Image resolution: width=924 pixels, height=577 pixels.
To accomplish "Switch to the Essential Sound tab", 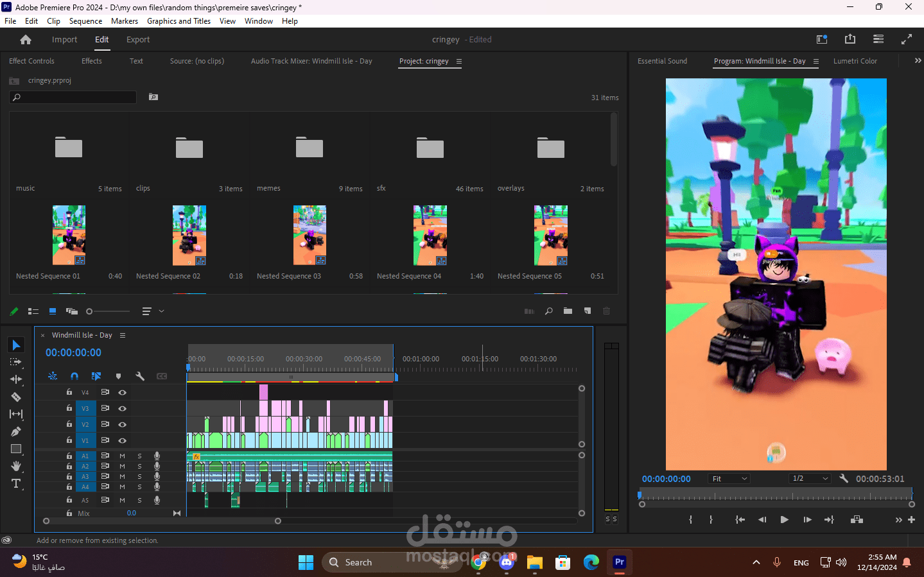I will pos(662,61).
